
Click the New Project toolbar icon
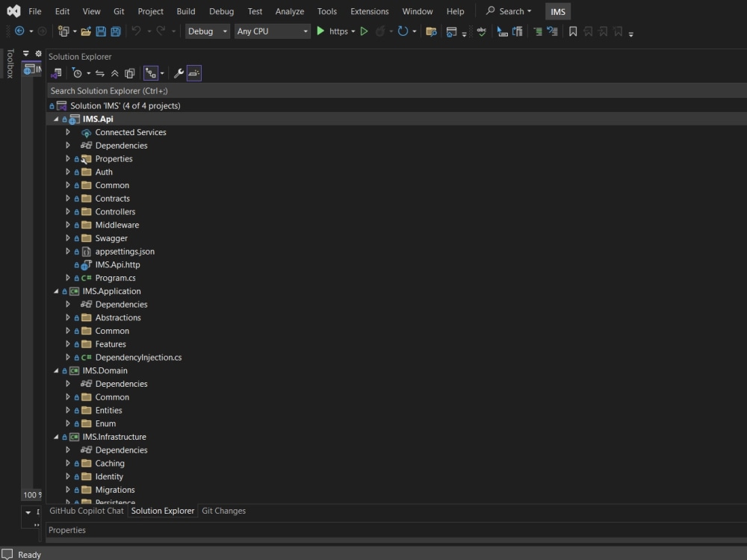[x=63, y=31]
